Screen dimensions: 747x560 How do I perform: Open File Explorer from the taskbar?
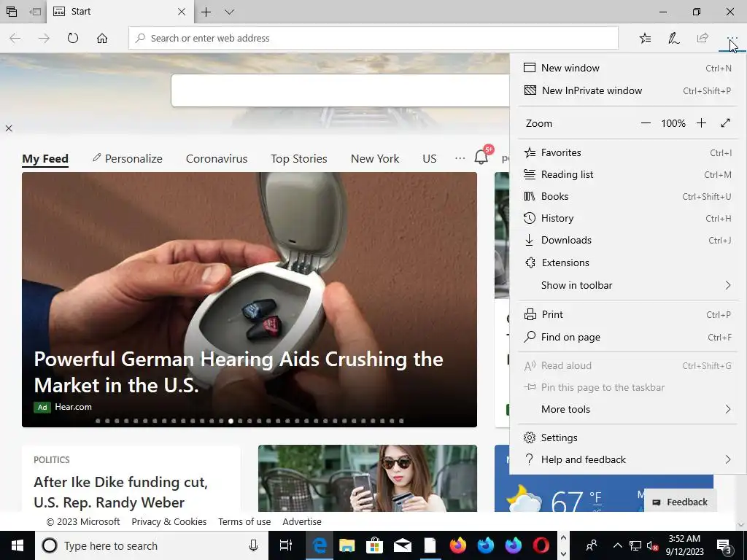(347, 545)
